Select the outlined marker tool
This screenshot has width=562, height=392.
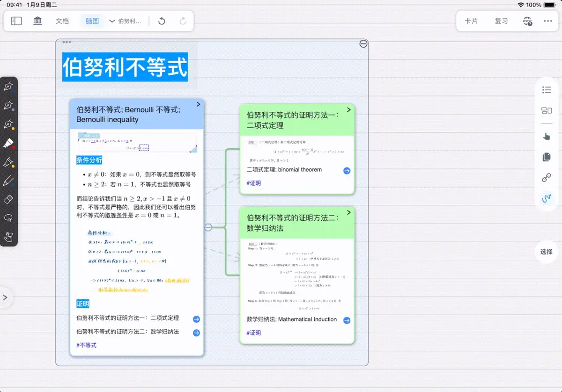click(8, 162)
